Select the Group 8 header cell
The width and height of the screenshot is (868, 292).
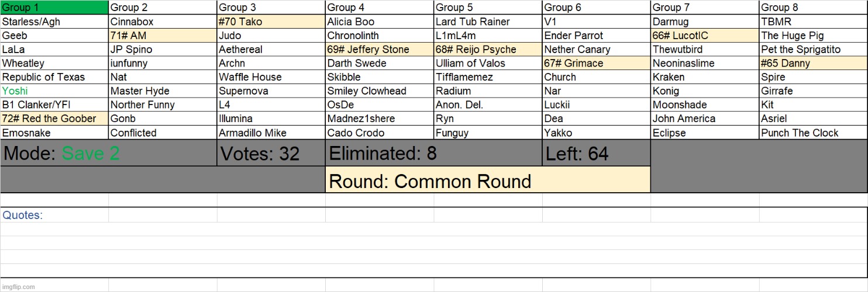click(814, 8)
